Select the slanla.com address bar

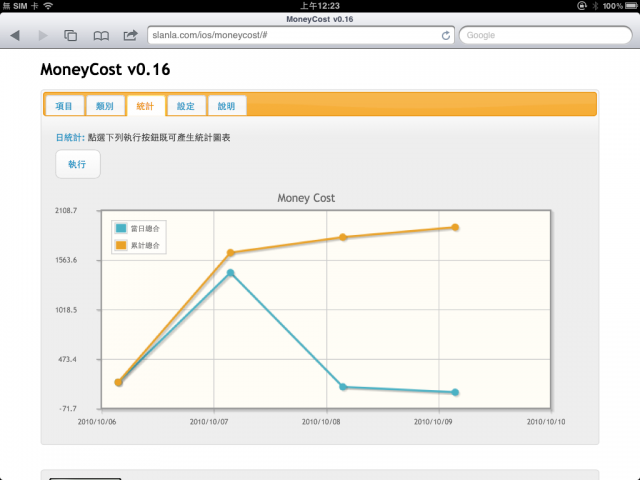(x=301, y=36)
